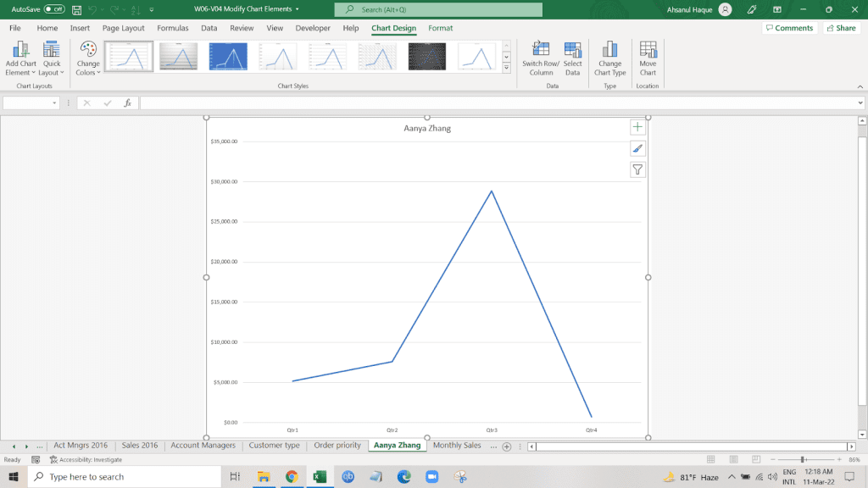868x488 pixels.
Task: Add a new worksheet with the plus button
Action: tap(506, 445)
